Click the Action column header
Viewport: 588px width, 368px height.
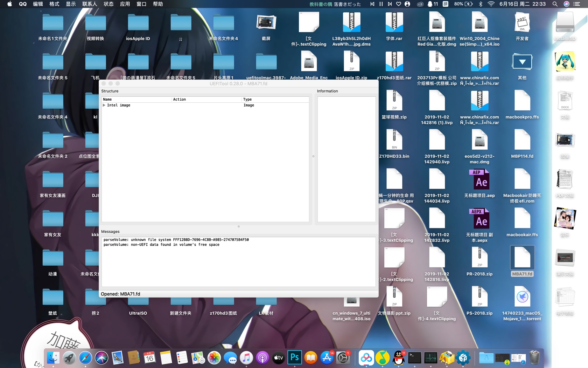click(207, 100)
